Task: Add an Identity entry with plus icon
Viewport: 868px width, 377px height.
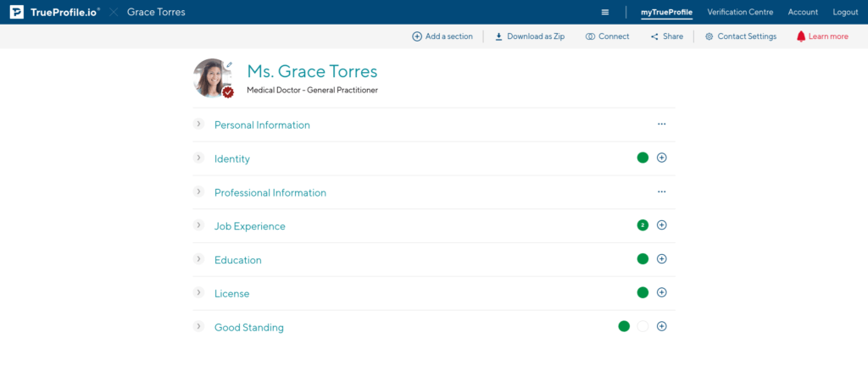Action: [661, 158]
